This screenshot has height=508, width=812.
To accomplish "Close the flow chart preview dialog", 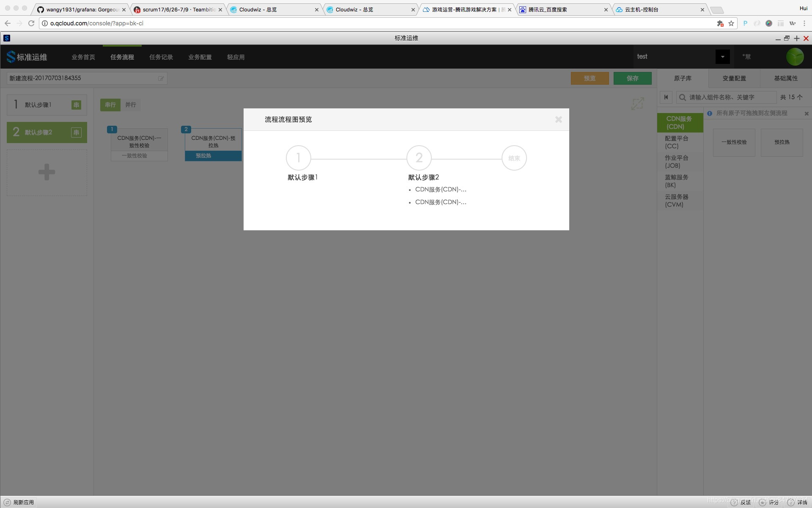I will click(558, 120).
